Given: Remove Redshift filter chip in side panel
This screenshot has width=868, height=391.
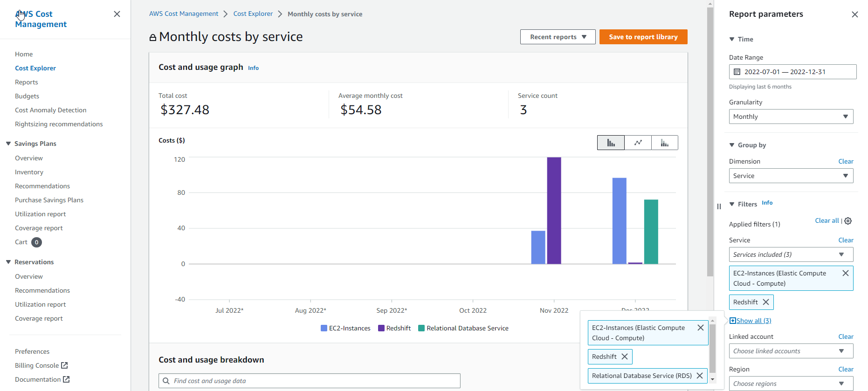Looking at the screenshot, I should pyautogui.click(x=765, y=302).
